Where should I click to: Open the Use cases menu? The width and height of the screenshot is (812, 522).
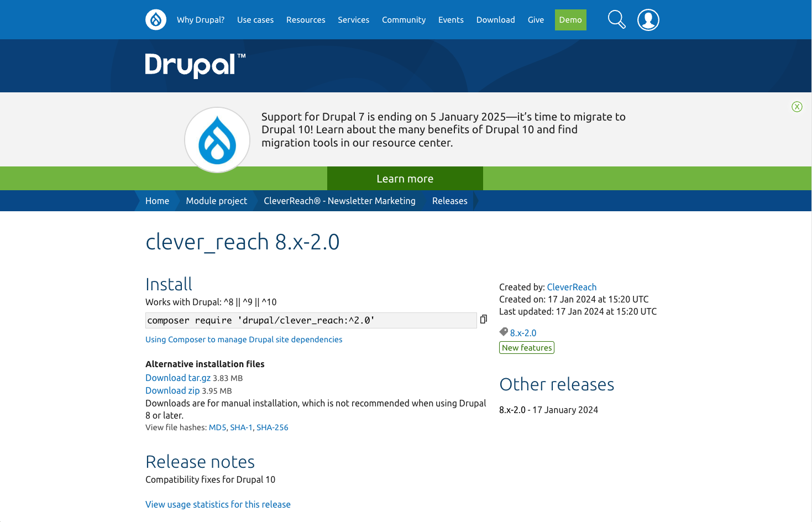point(255,20)
